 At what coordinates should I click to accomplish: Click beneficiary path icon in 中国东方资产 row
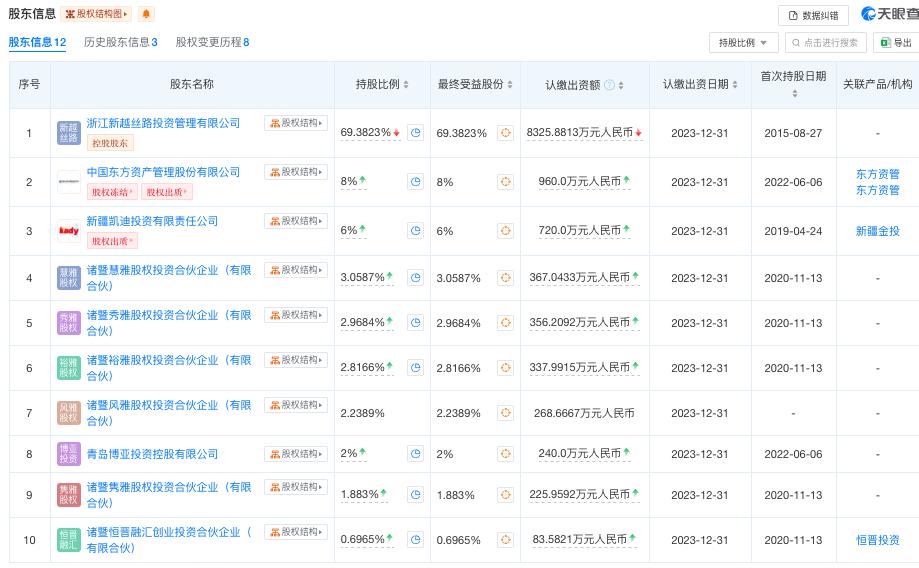pos(505,182)
